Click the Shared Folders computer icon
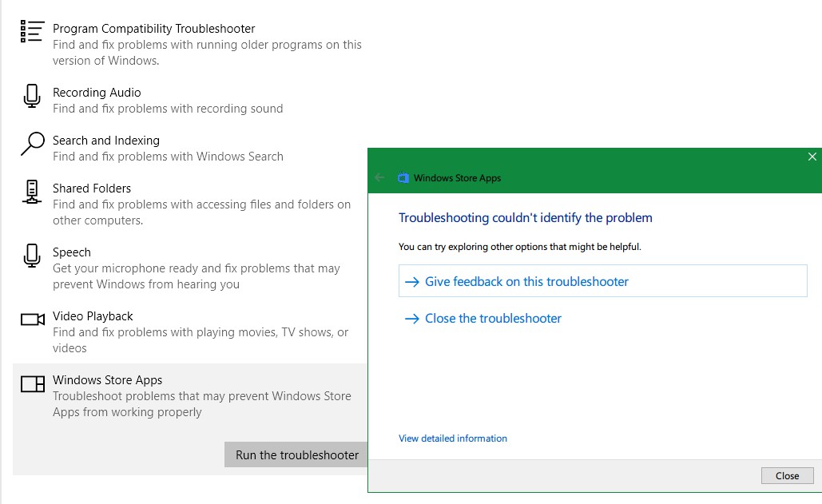The height and width of the screenshot is (504, 822). coord(31,192)
